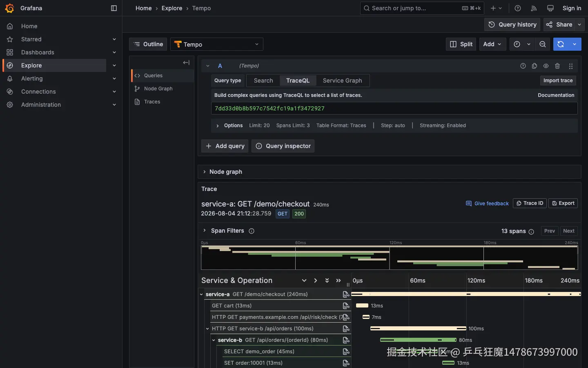Toggle query A visibility eye
This screenshot has width=588, height=368.
(546, 66)
